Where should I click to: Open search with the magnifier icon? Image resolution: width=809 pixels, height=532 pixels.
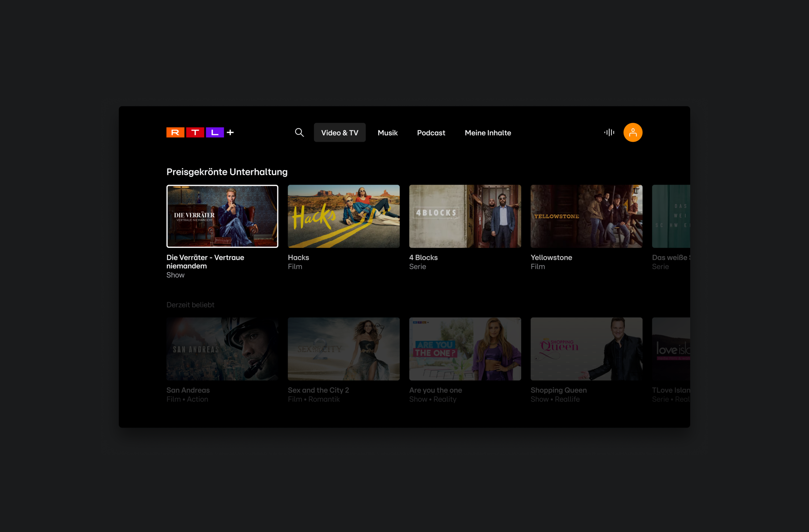point(299,132)
